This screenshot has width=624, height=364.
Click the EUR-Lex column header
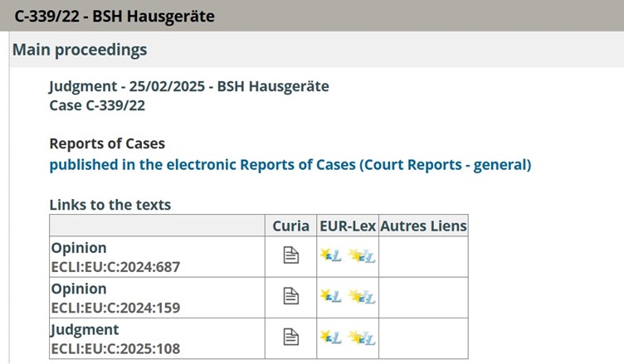pos(347,226)
